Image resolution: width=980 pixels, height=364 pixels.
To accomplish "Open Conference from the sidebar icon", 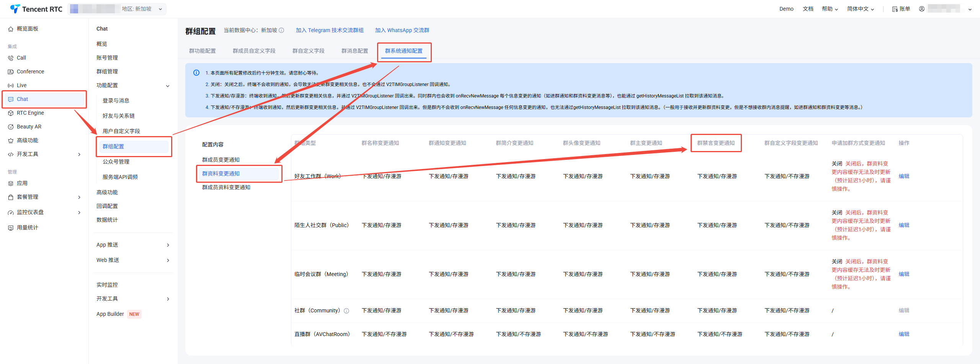I will click(x=11, y=72).
